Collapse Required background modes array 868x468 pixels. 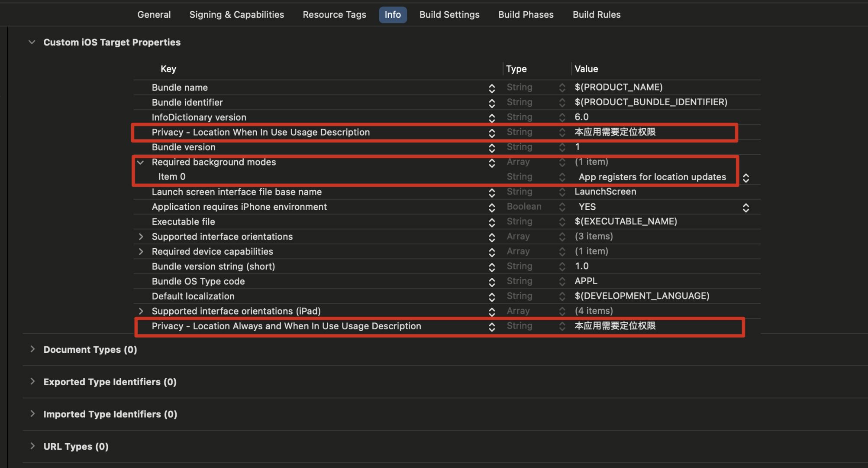140,162
